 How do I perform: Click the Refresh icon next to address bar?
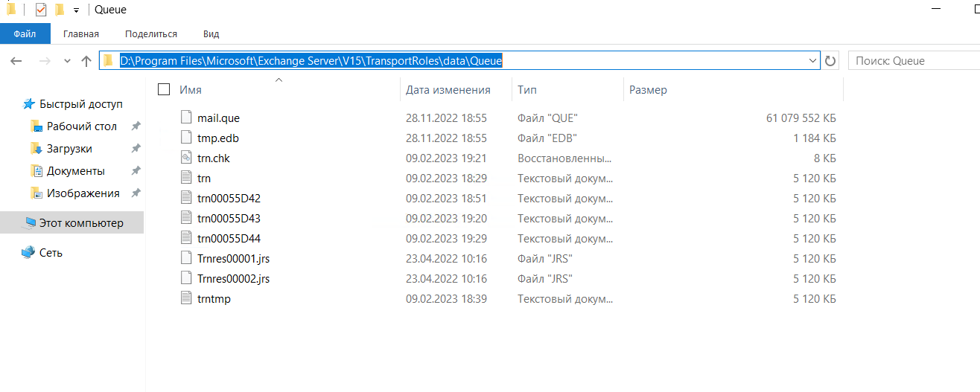pos(831,61)
